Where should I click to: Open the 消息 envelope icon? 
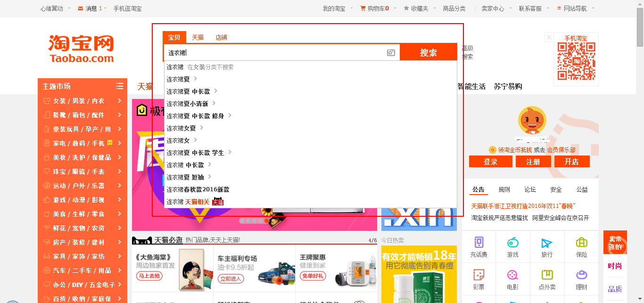pos(81,8)
